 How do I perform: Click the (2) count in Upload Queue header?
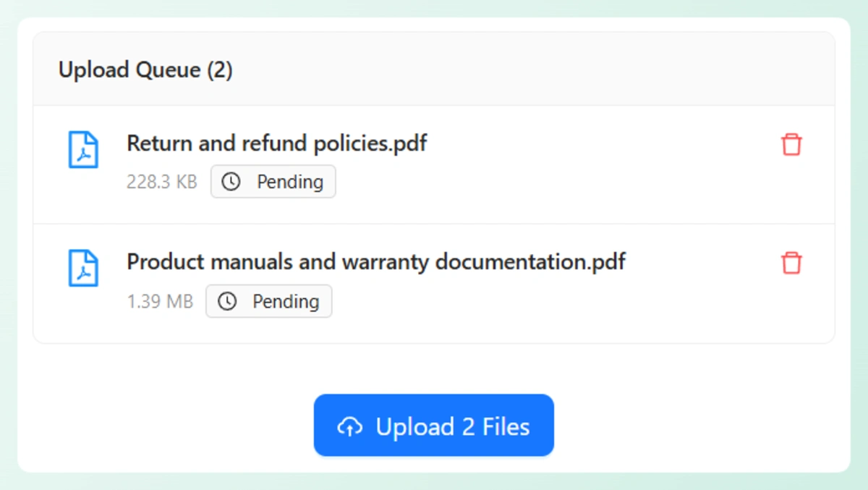220,70
